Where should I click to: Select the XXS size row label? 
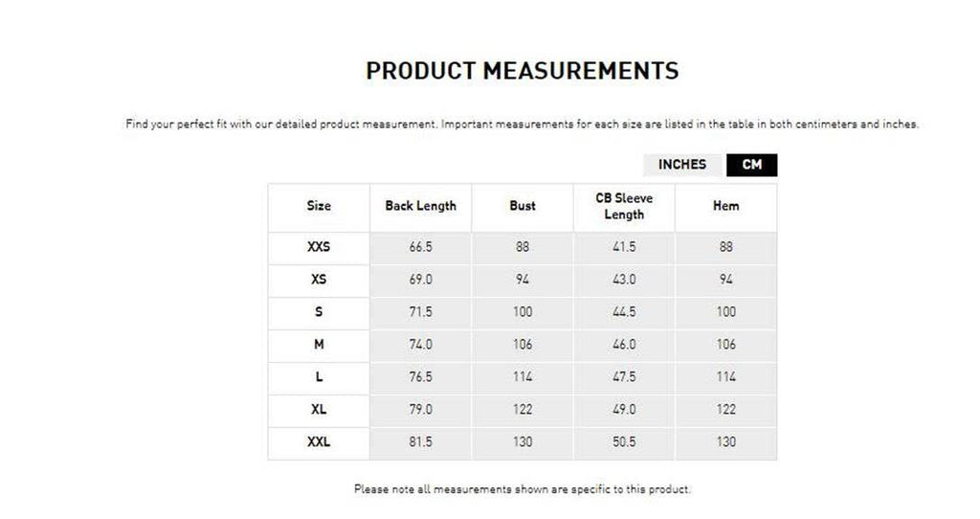pos(319,247)
